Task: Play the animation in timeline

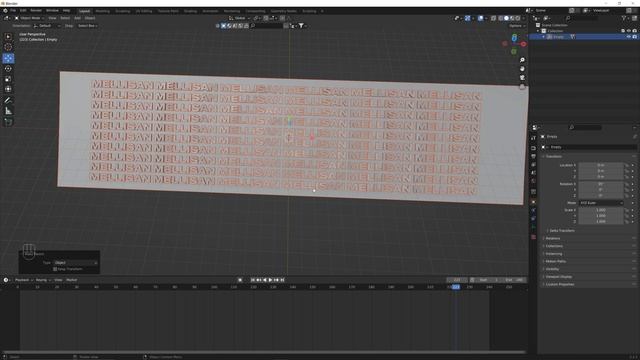Action: click(x=270, y=280)
